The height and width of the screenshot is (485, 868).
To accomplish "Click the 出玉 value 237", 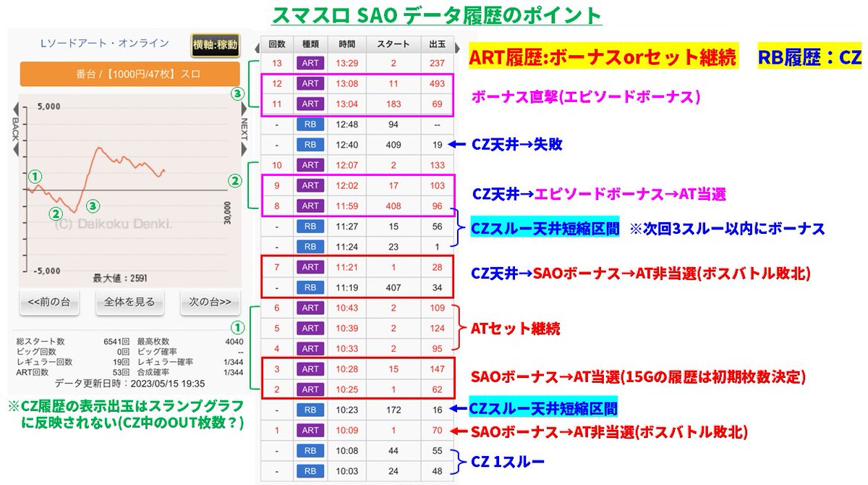I will point(437,62).
